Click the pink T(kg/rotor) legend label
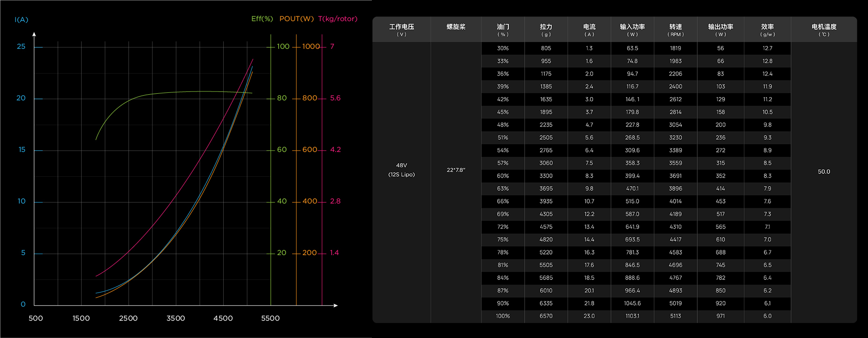Image resolution: width=868 pixels, height=338 pixels. pos(338,19)
